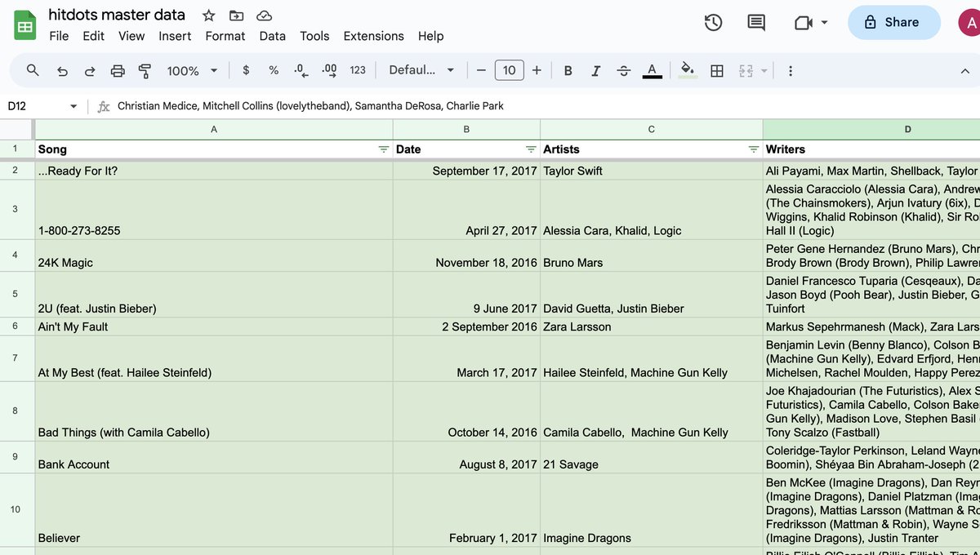Image resolution: width=980 pixels, height=555 pixels.
Task: Open the Edit menu
Action: pos(94,36)
